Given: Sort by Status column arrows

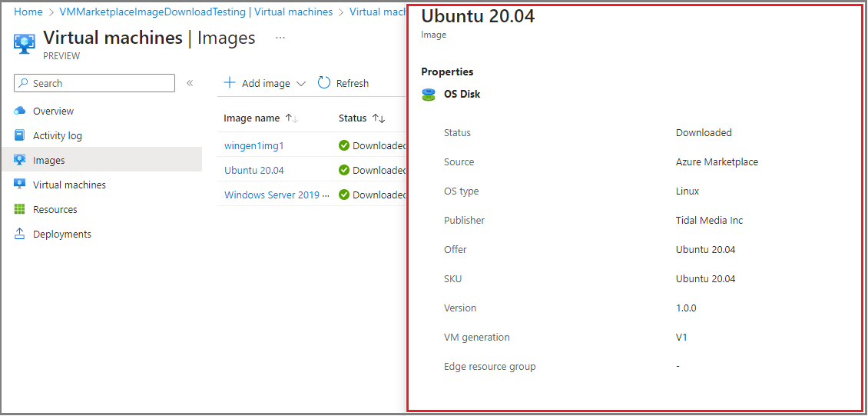Looking at the screenshot, I should pos(378,118).
